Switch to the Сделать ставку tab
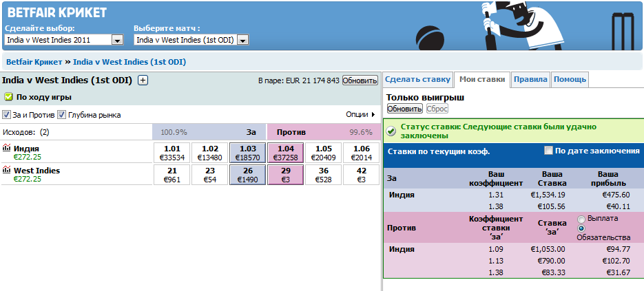This screenshot has height=291, width=644. pyautogui.click(x=417, y=80)
